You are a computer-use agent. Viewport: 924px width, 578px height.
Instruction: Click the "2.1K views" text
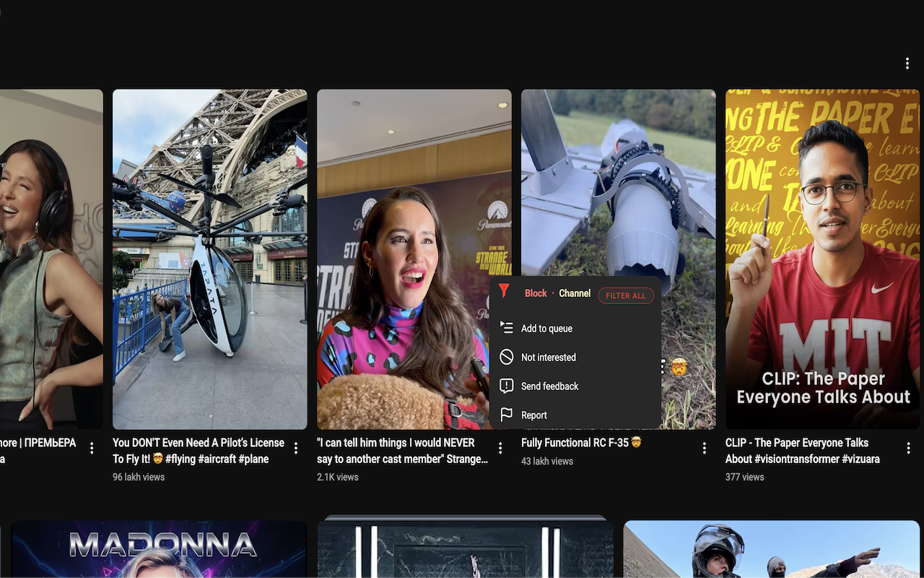point(338,477)
